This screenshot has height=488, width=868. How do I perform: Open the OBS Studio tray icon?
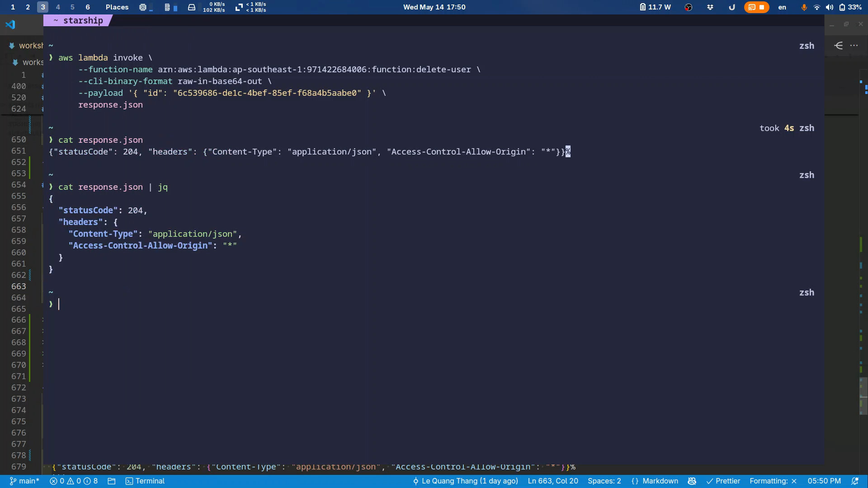tap(689, 7)
